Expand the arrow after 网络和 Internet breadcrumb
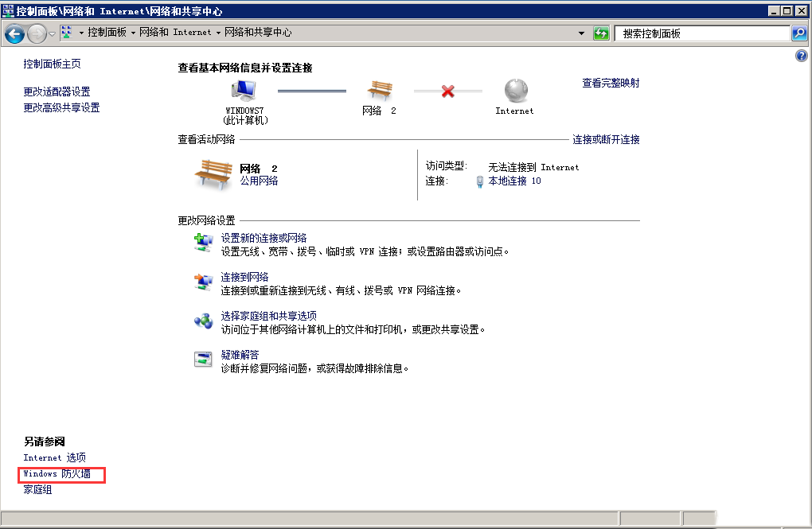The height and width of the screenshot is (529, 812). [x=218, y=33]
